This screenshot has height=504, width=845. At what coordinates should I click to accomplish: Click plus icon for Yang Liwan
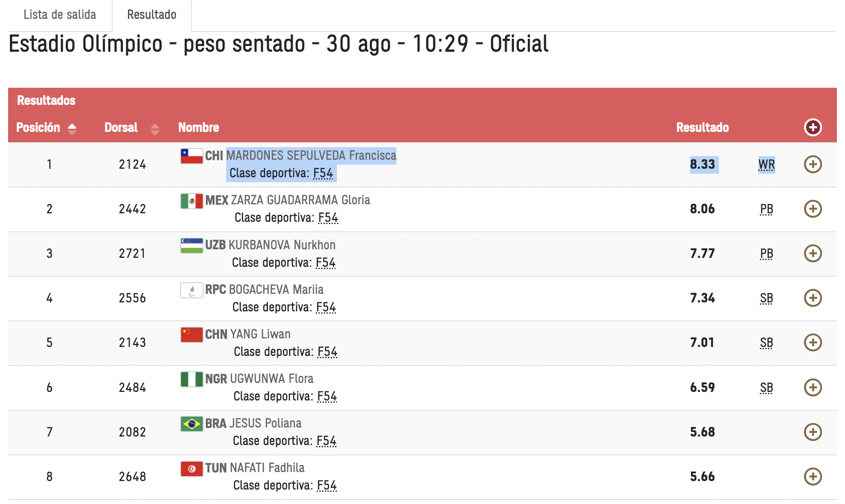[x=813, y=342]
